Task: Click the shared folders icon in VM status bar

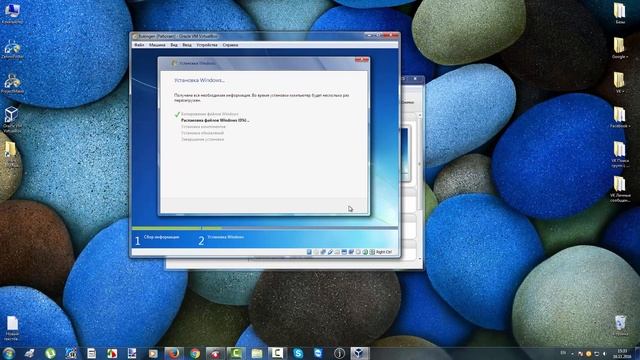Action: (x=337, y=252)
